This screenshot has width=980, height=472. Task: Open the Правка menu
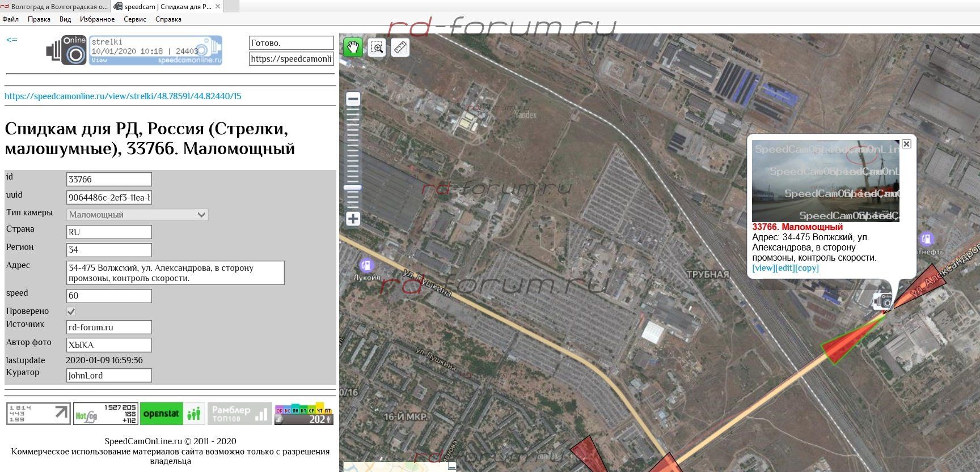[39, 19]
